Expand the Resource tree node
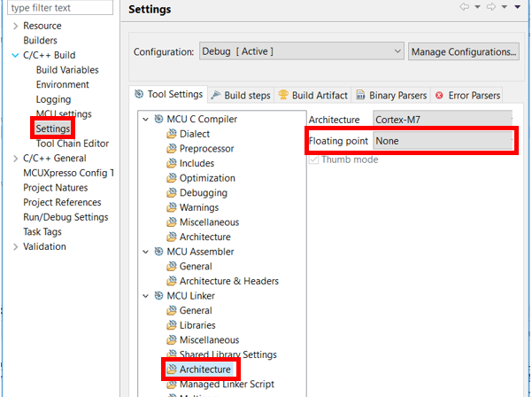The image size is (532, 397). point(15,26)
